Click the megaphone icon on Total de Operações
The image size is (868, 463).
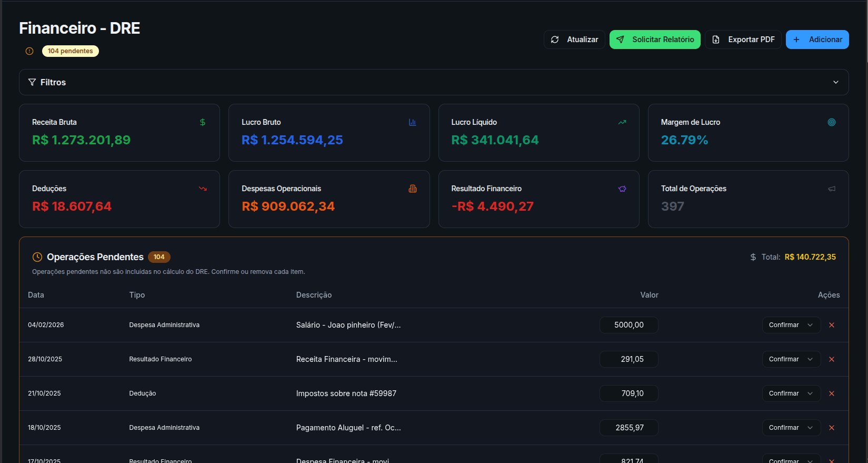832,189
